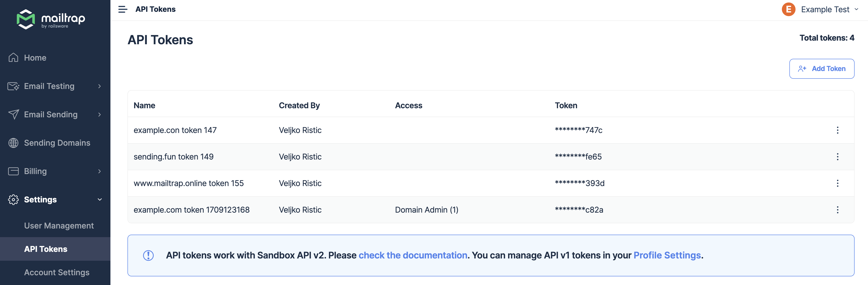Open the check the documentation link

click(413, 256)
